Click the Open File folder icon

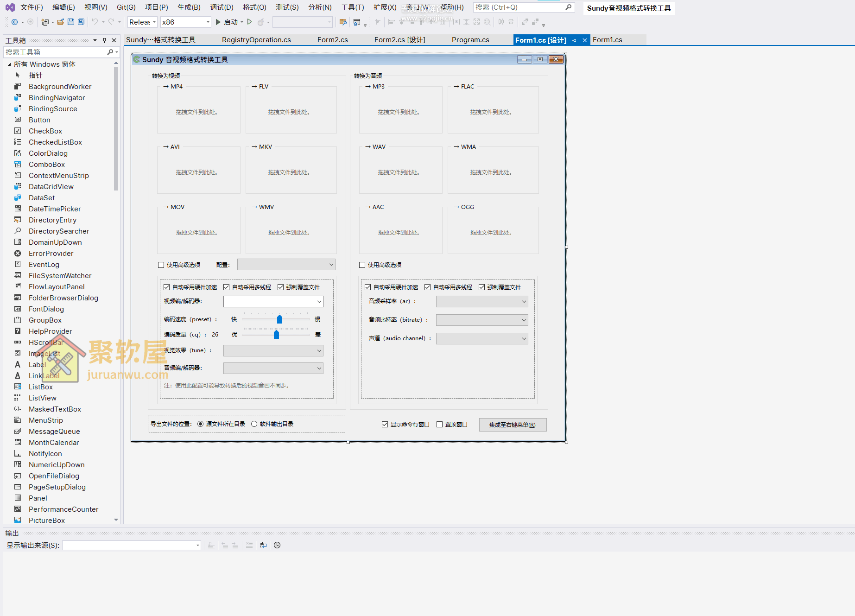61,22
